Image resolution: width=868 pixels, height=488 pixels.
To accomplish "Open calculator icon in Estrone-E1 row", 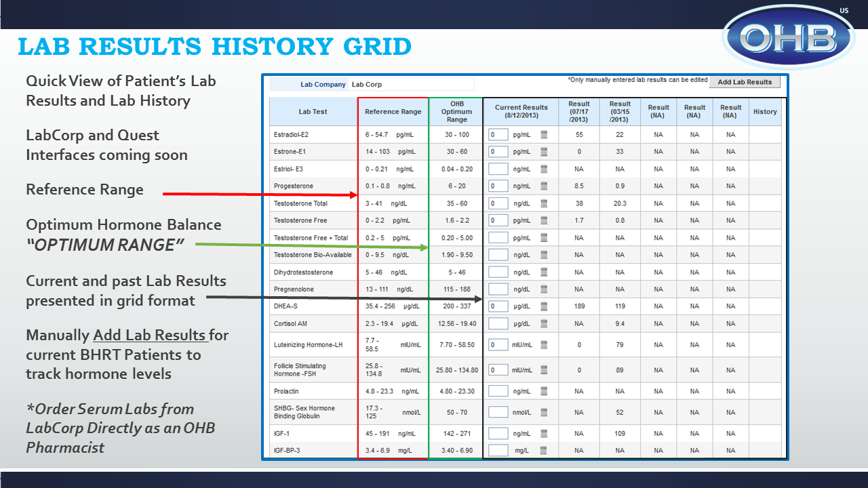I will point(544,152).
